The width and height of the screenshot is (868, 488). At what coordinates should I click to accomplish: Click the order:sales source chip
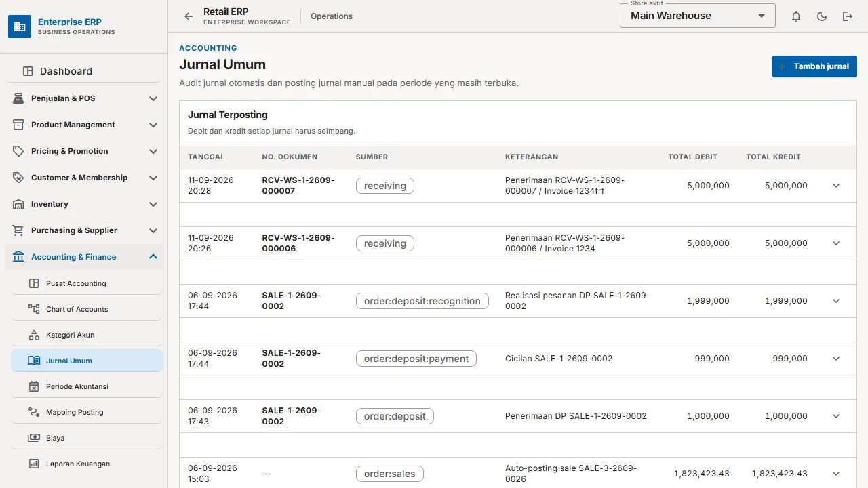pyautogui.click(x=390, y=474)
